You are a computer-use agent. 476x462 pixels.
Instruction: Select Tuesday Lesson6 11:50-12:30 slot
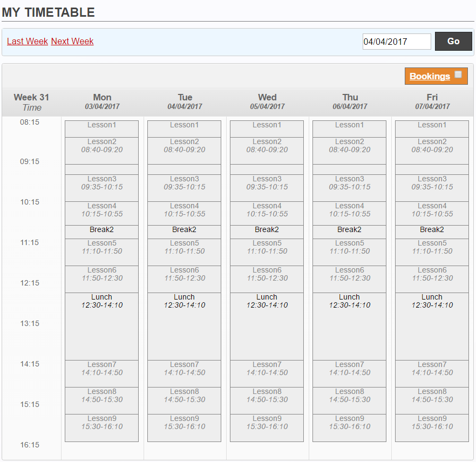184,279
